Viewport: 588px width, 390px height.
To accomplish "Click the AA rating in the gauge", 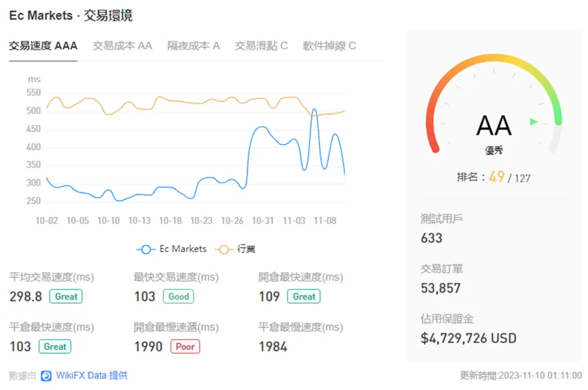I will [494, 125].
